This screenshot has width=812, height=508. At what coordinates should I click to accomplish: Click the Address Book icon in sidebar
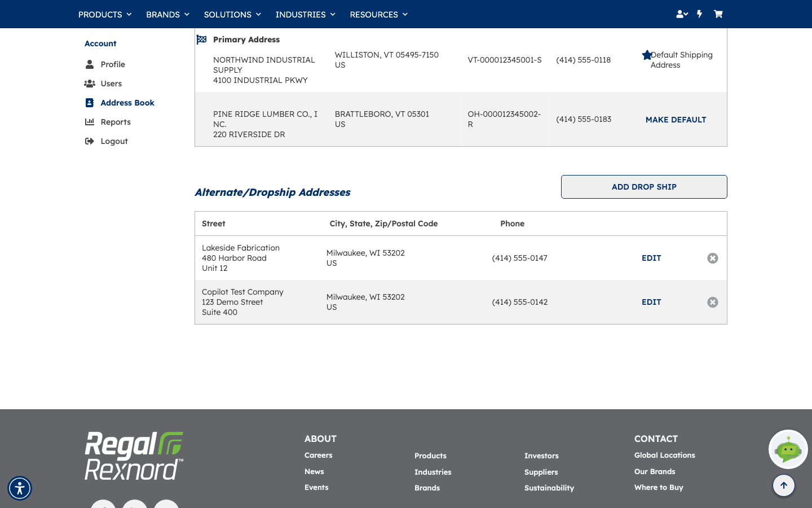pyautogui.click(x=90, y=103)
